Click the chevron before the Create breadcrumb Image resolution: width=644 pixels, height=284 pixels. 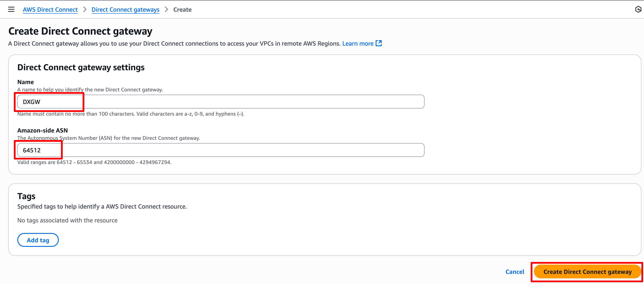(166, 10)
